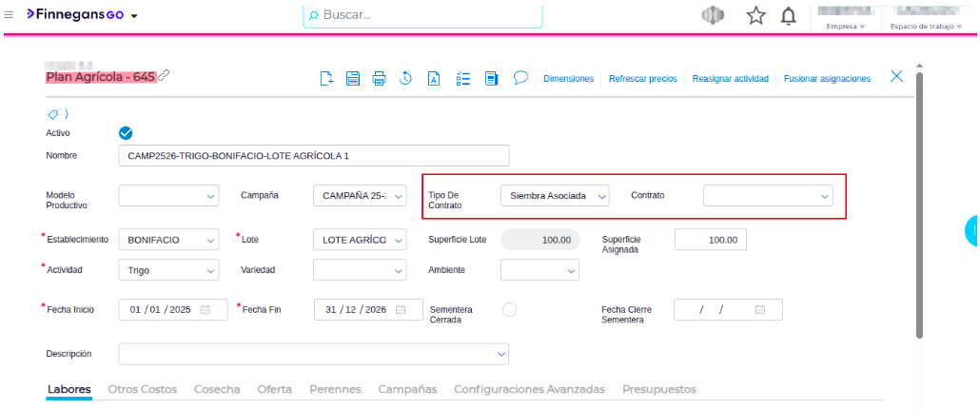Screen dimensions: 980x410
Task: Click the Refrescar precios link
Action: tap(642, 79)
